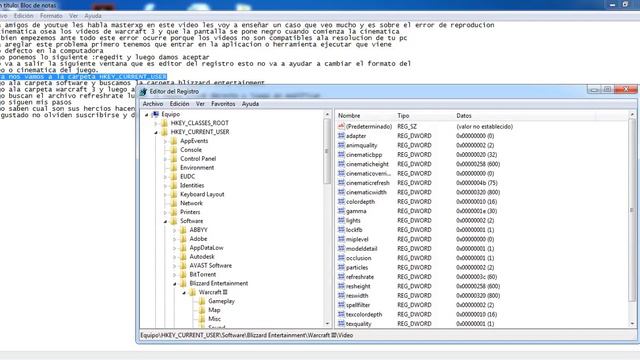Click the cinematicheight DWORD value icon

[x=341, y=164]
